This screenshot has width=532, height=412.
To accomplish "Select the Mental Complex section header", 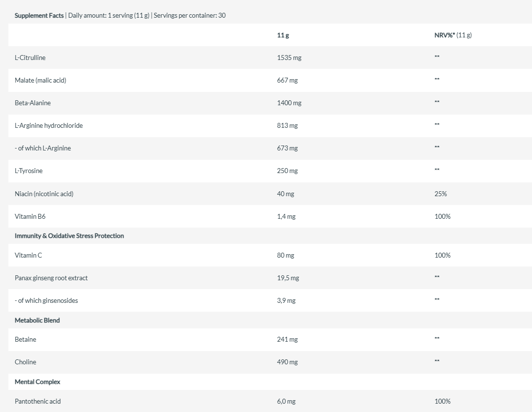I will pos(37,382).
